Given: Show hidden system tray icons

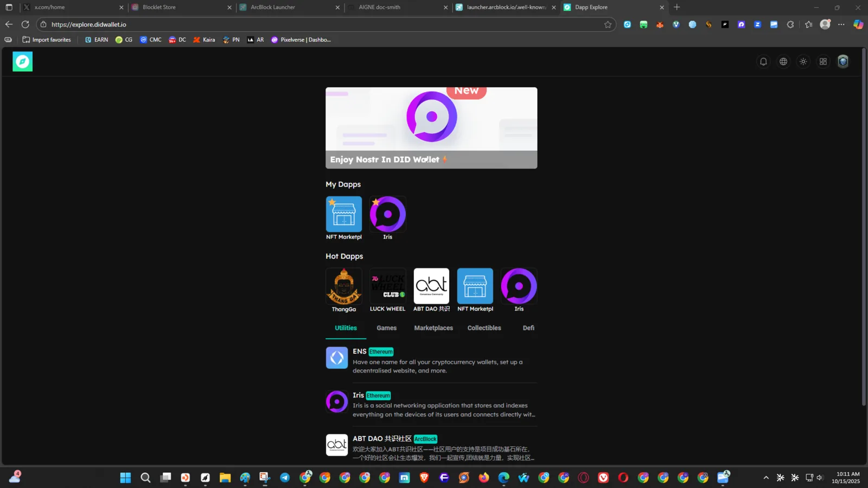Looking at the screenshot, I should [x=766, y=478].
